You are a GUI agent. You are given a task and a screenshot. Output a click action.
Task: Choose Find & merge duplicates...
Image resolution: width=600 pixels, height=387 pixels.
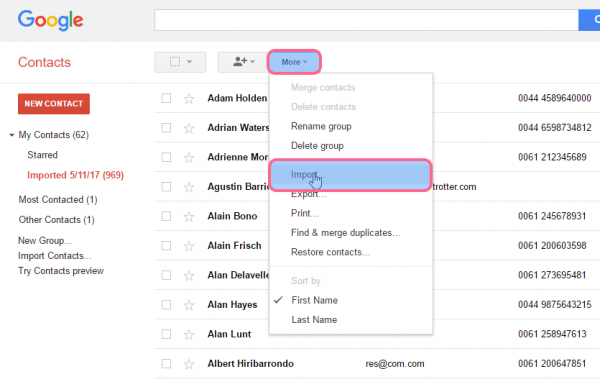coord(346,233)
